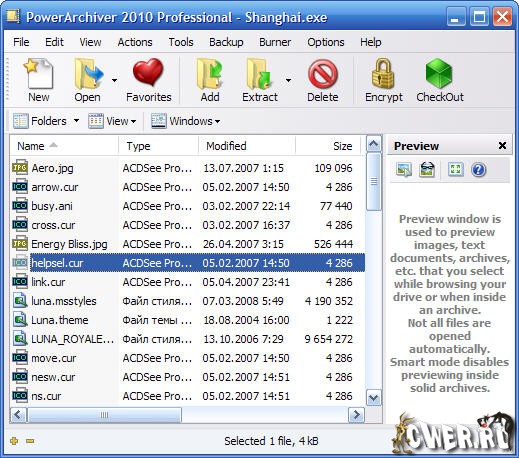
Task: Select the helpsel.cur file row
Action: pos(188,263)
